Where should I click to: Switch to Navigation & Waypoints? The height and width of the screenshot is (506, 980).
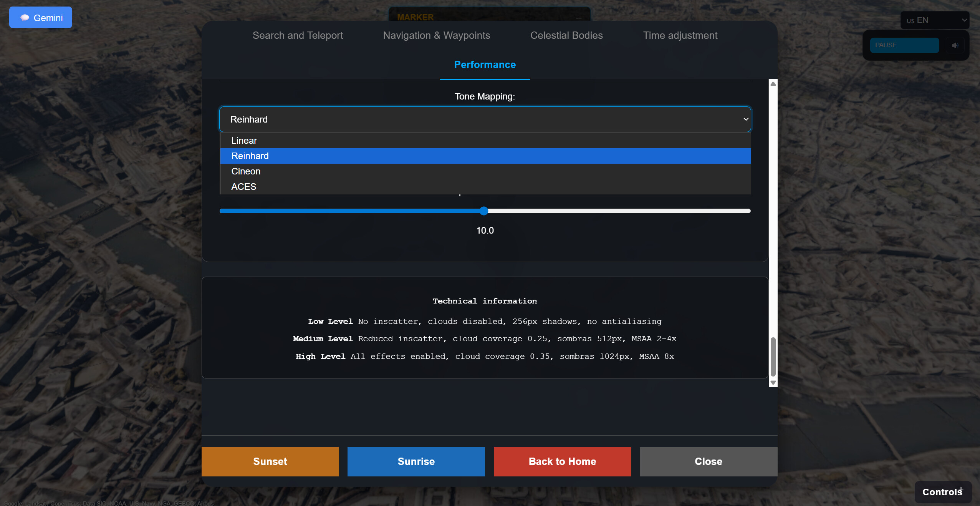click(436, 35)
